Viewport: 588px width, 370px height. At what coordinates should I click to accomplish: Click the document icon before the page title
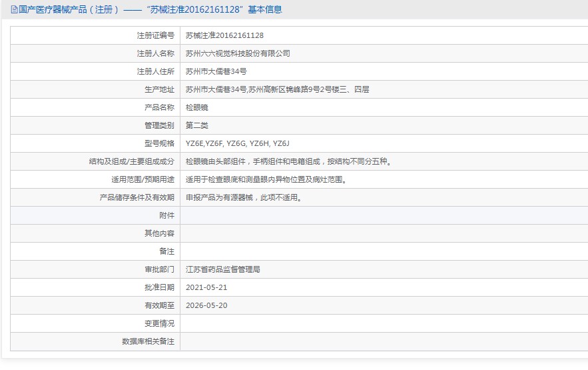[14, 10]
